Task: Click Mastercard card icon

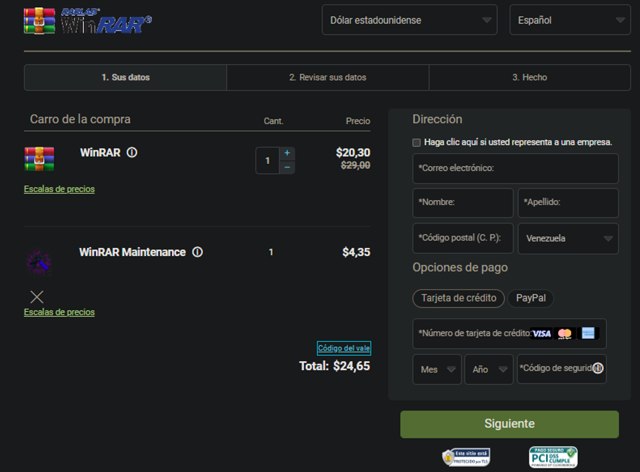Action: (x=565, y=334)
